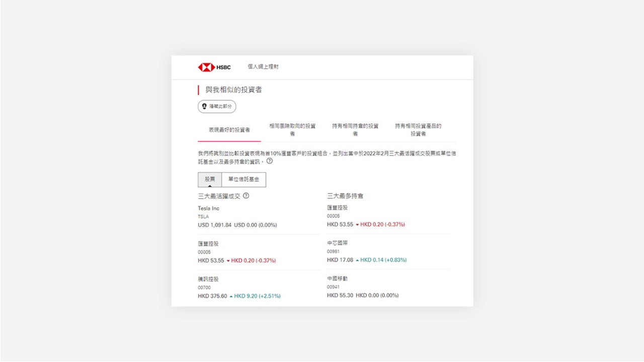Click the HSBC logo
Viewport: 644px width, 362px height.
point(214,67)
